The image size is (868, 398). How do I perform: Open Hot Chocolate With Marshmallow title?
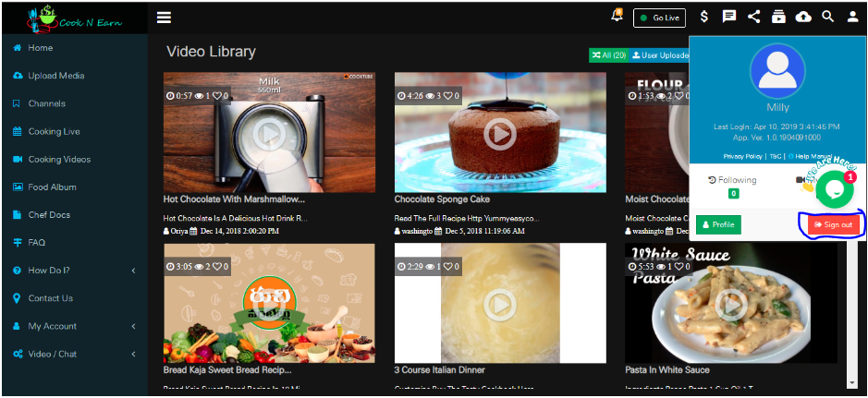point(234,199)
